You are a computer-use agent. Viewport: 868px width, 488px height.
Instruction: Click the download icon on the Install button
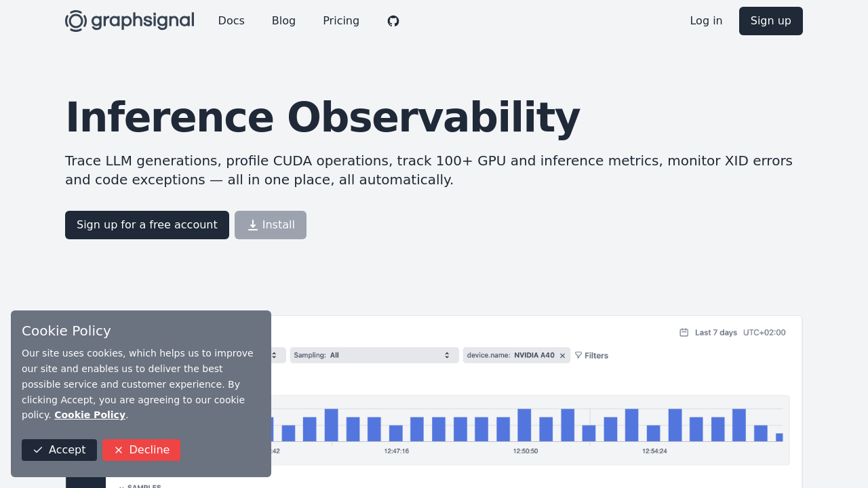coord(251,224)
